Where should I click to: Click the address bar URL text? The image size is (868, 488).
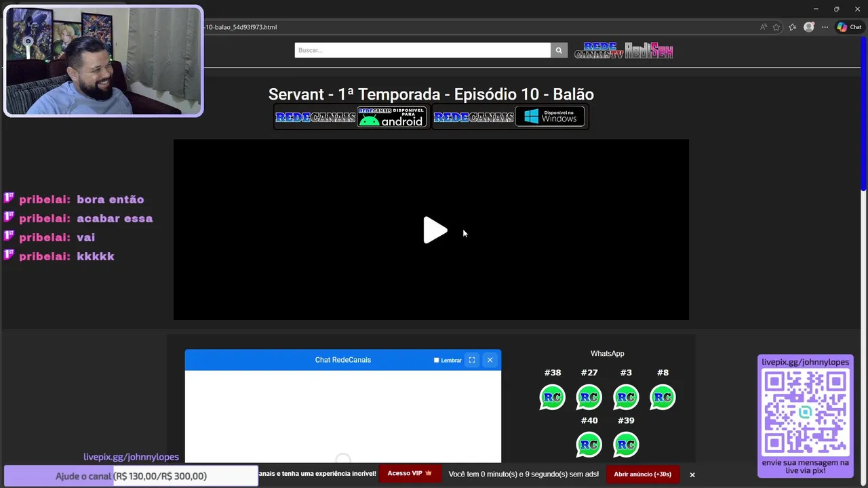coord(241,27)
